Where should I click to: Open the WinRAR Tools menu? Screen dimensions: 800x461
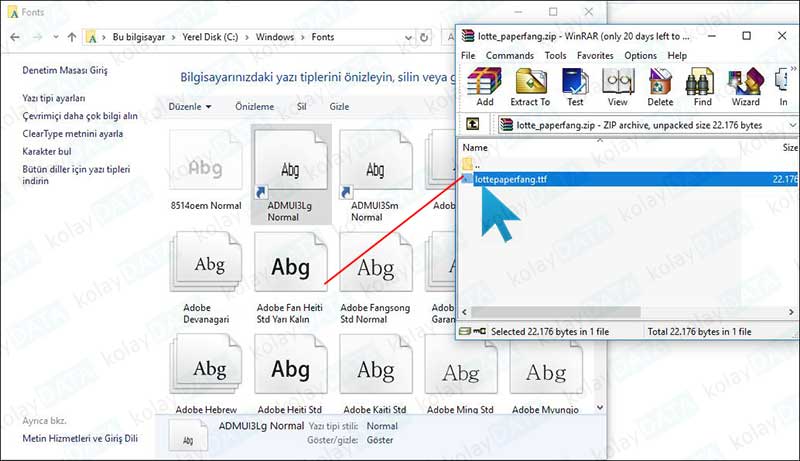point(555,55)
